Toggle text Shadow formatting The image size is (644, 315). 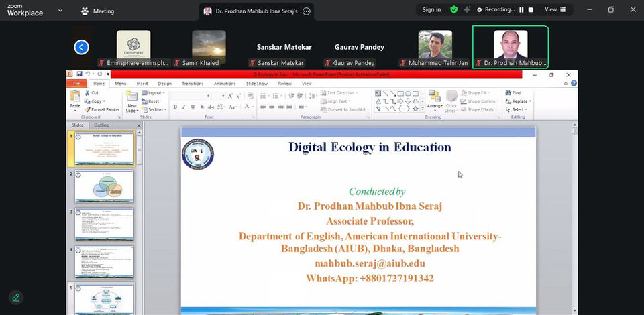(x=202, y=107)
